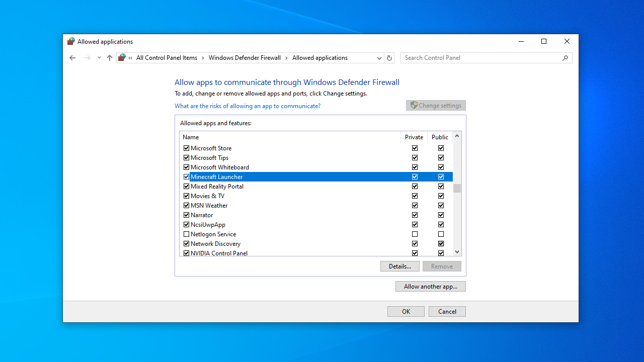This screenshot has width=644, height=362.
Task: Open link about risks of allowing apps
Action: (247, 106)
